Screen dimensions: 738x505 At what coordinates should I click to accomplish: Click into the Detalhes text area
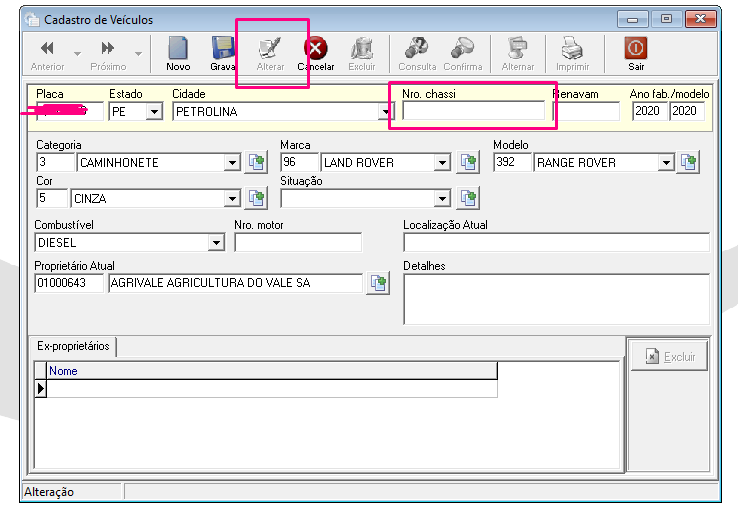pyautogui.click(x=556, y=299)
